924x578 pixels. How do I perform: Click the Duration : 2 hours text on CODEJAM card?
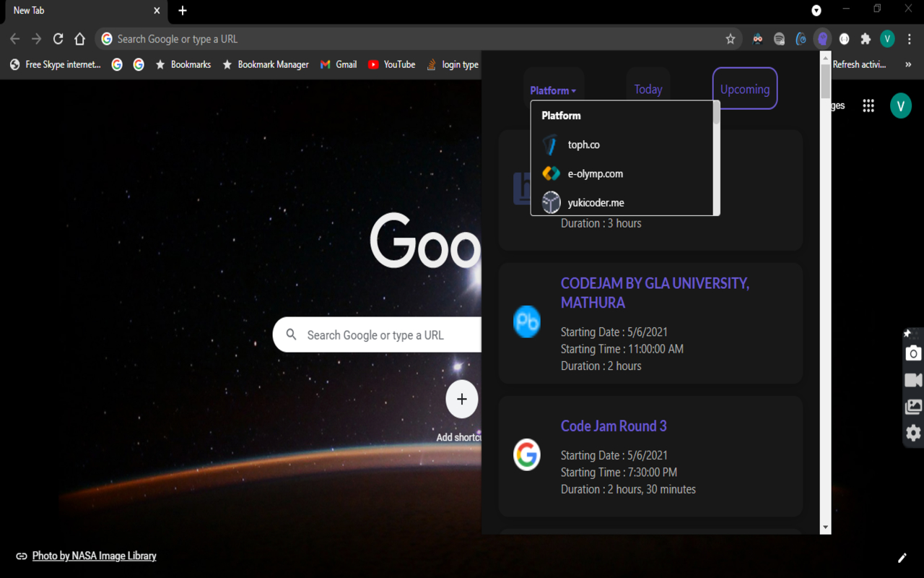[x=601, y=366]
